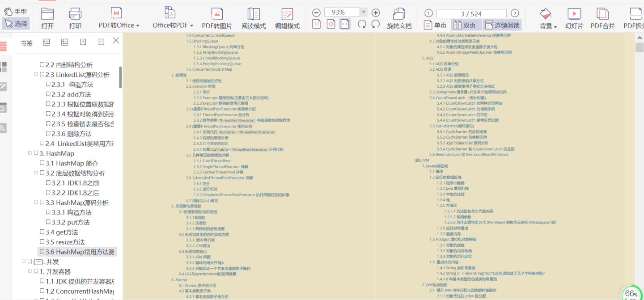Open the zoom percentage dropdown
Screen dimensions: 644x300
click(x=364, y=13)
